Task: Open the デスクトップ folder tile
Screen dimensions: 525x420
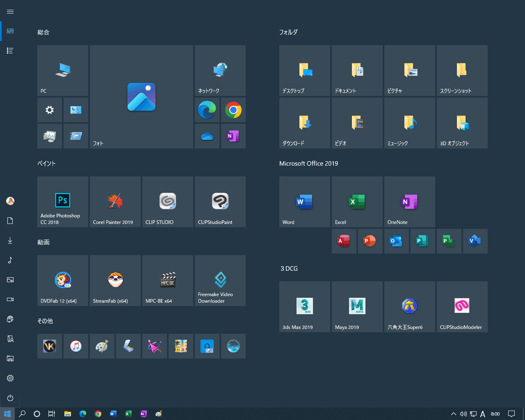Action: 305,71
